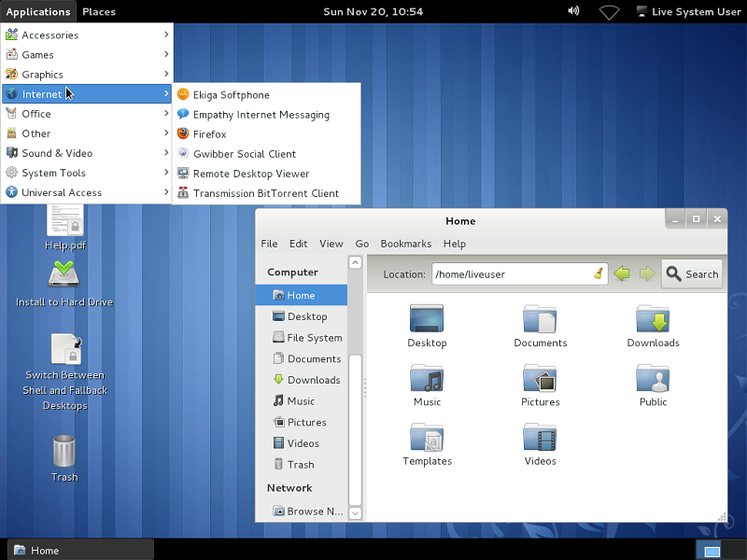Open Transmission BitTorrent Client
This screenshot has height=560, width=747.
[x=265, y=193]
